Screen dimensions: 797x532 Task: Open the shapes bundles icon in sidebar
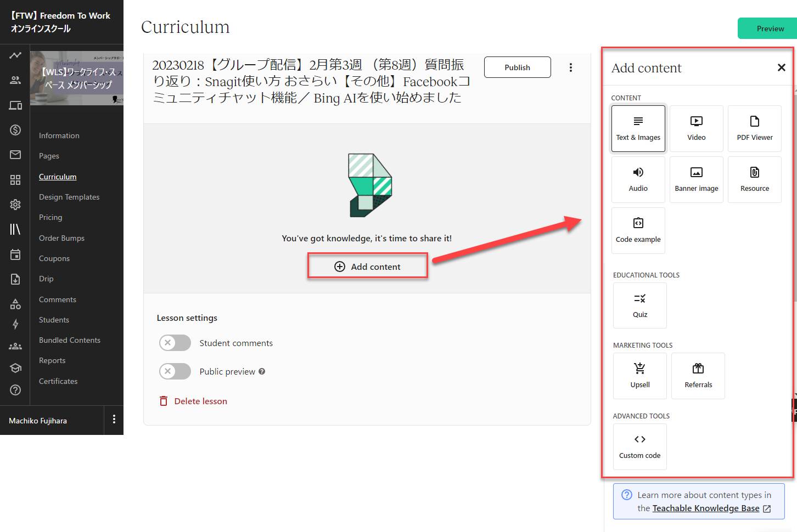tap(15, 304)
